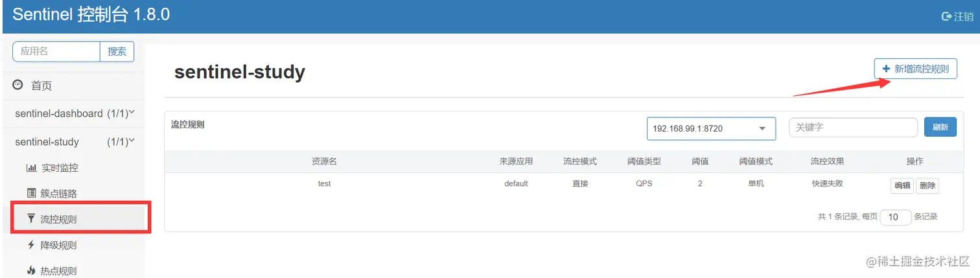The width and height of the screenshot is (980, 278).
Task: Click the records-per-page field showing 10
Action: point(896,217)
